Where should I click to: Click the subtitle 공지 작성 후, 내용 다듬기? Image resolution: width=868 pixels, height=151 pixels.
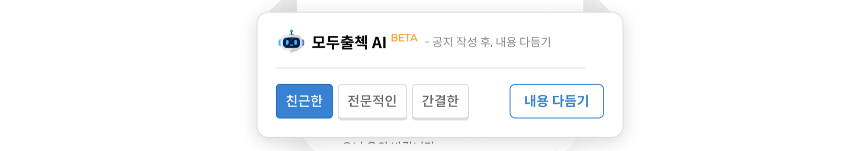(x=491, y=42)
